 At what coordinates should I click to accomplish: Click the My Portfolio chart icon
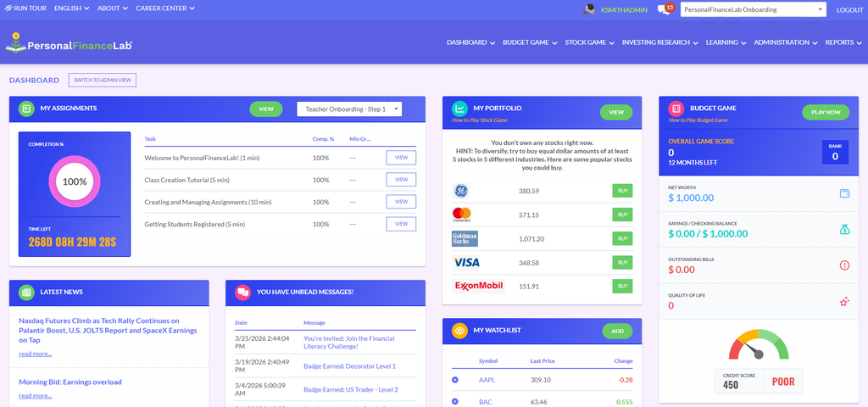(x=459, y=109)
